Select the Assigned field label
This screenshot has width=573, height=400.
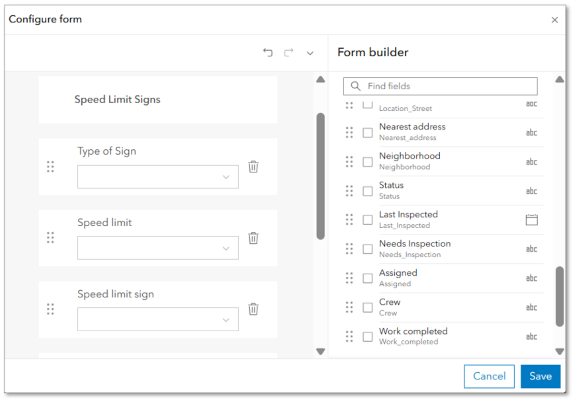click(398, 273)
